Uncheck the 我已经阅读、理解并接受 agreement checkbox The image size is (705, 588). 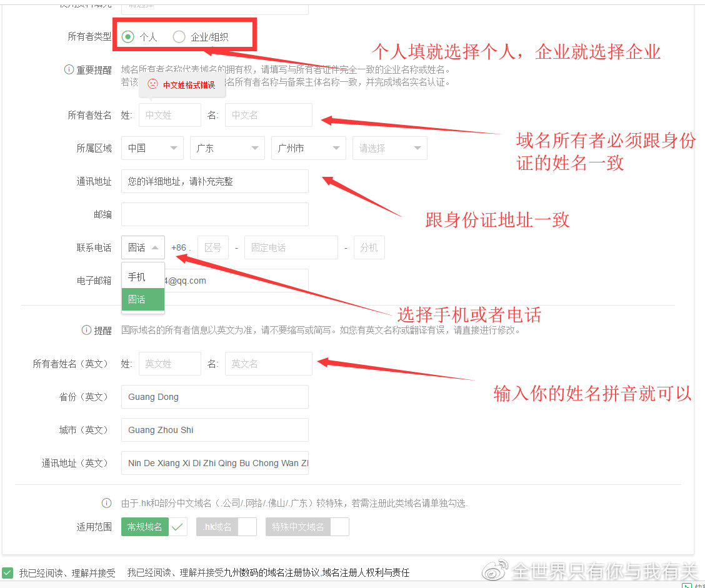[x=7, y=572]
